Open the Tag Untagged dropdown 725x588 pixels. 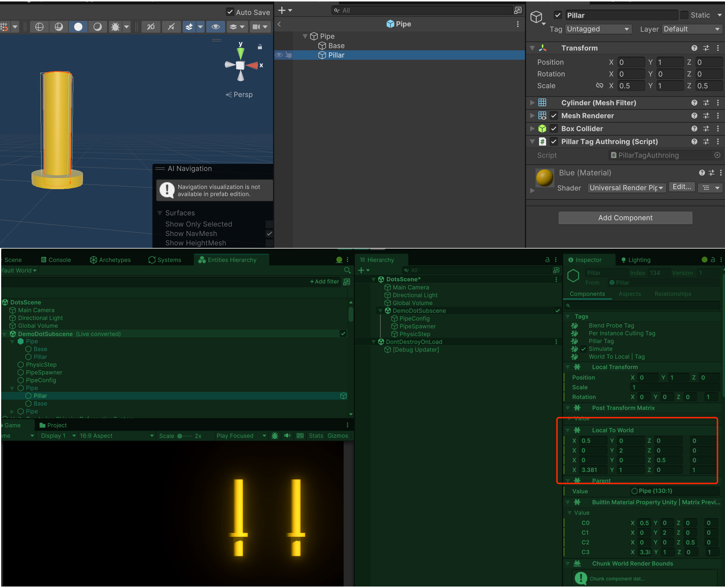(x=598, y=29)
